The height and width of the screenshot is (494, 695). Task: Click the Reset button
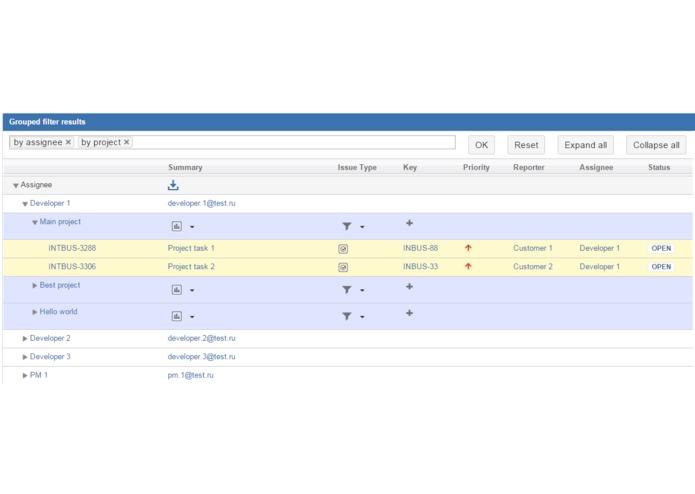click(526, 145)
